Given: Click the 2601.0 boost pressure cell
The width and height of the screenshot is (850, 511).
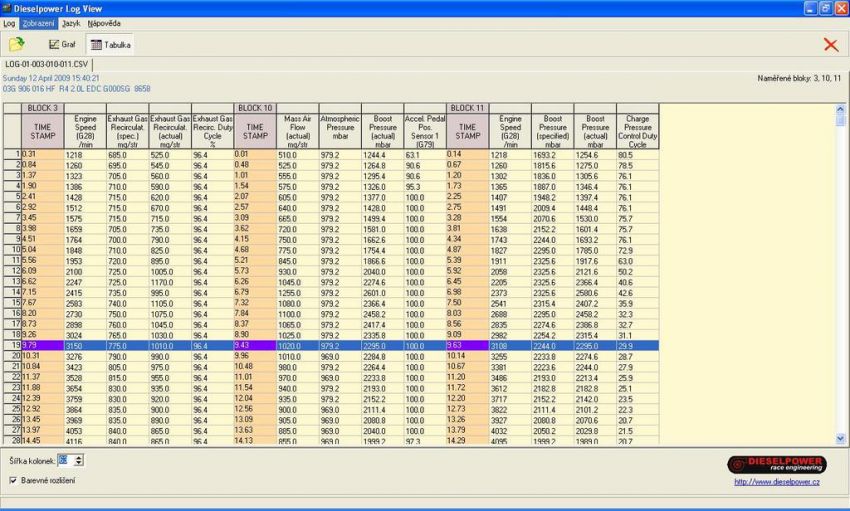Looking at the screenshot, I should 383,293.
